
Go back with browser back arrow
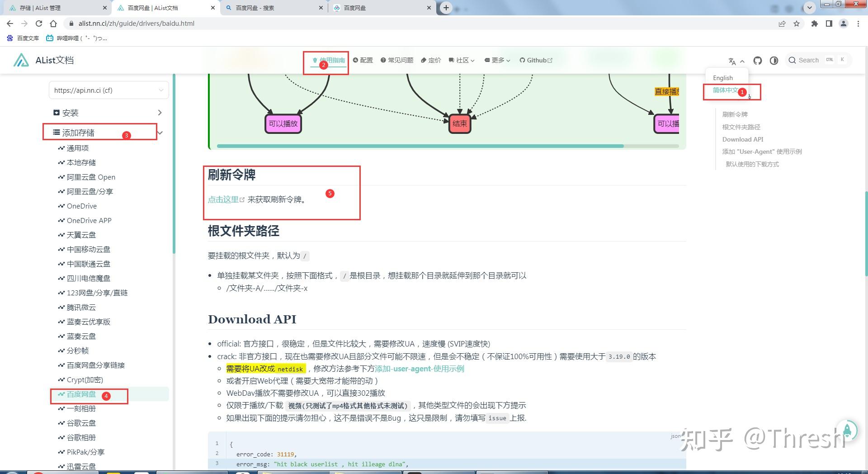(10, 24)
